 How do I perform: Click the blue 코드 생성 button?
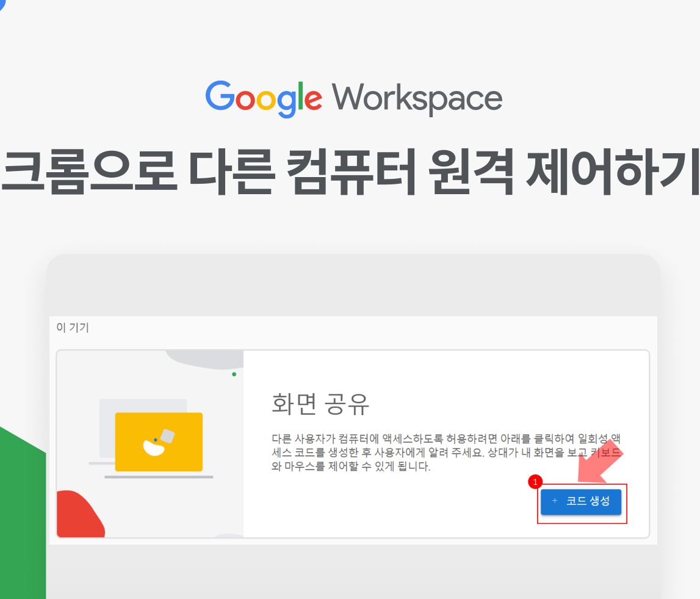[582, 503]
